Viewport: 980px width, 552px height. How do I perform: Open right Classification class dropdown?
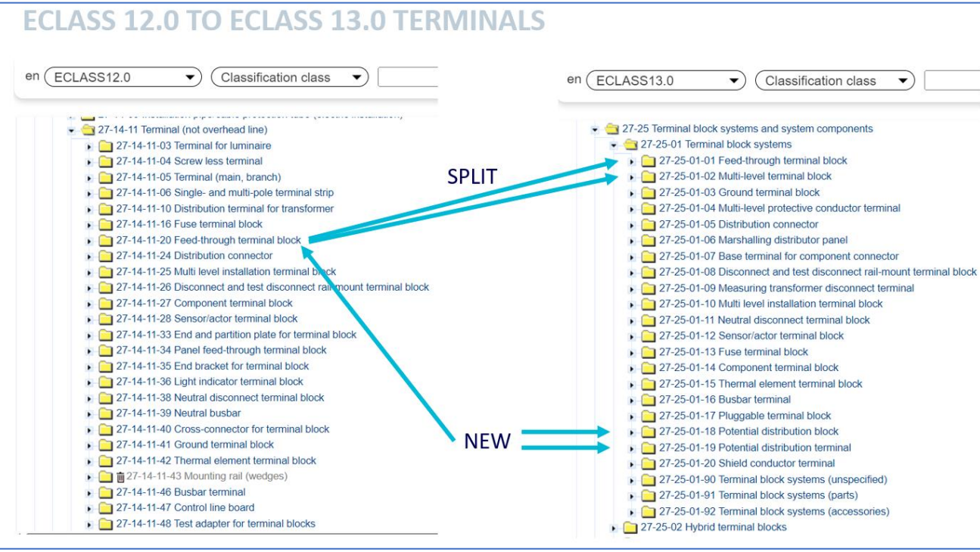pyautogui.click(x=834, y=81)
